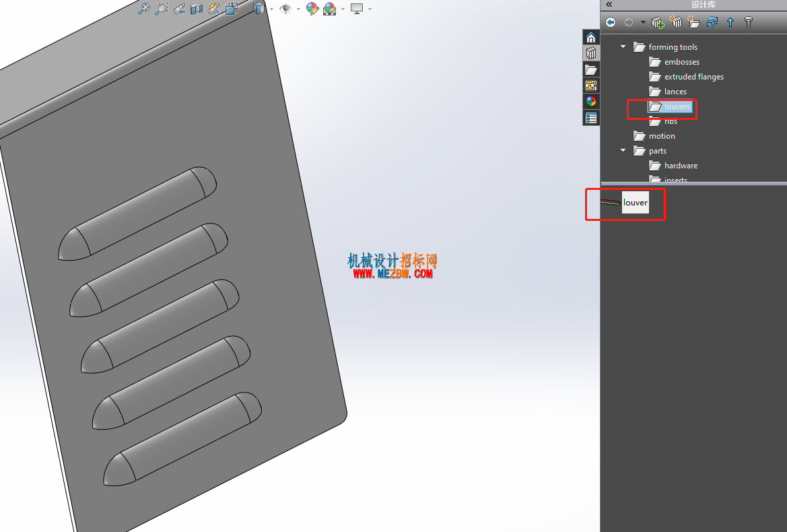
Task: Click the Design Library back arrow
Action: click(611, 22)
